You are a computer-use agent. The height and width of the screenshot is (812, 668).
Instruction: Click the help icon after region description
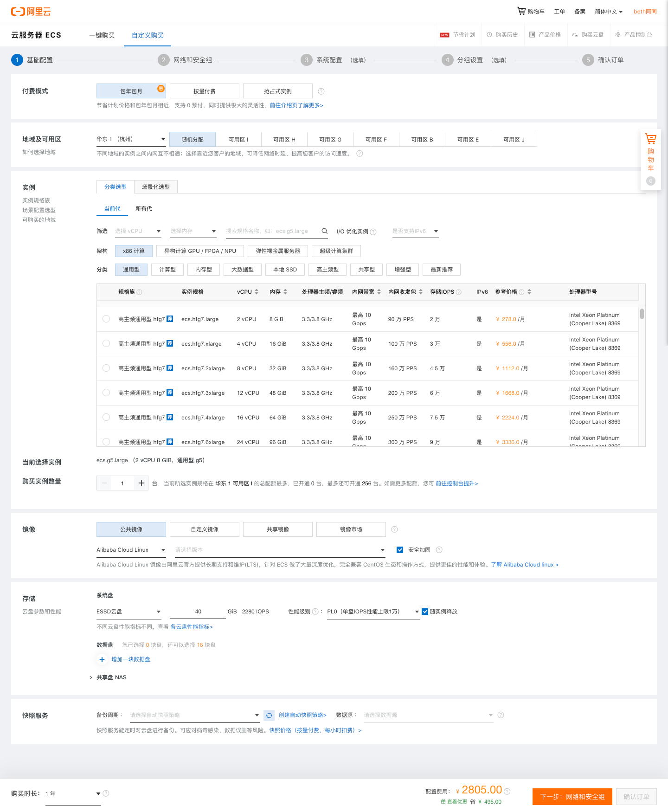click(x=360, y=154)
